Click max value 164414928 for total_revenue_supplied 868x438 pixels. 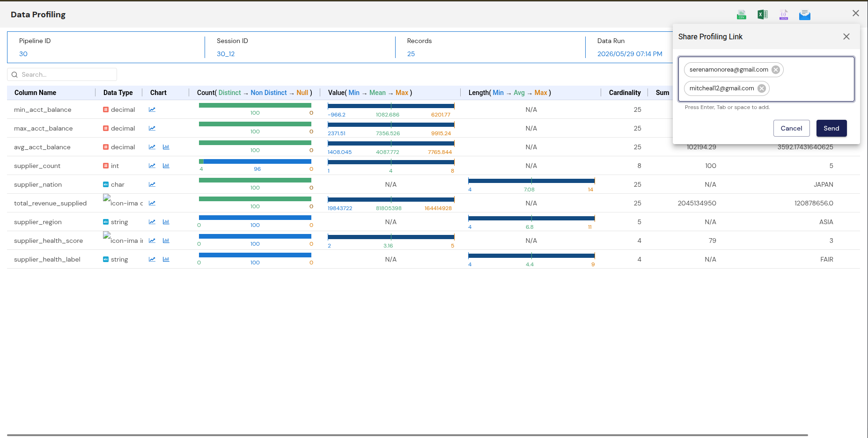click(x=438, y=208)
